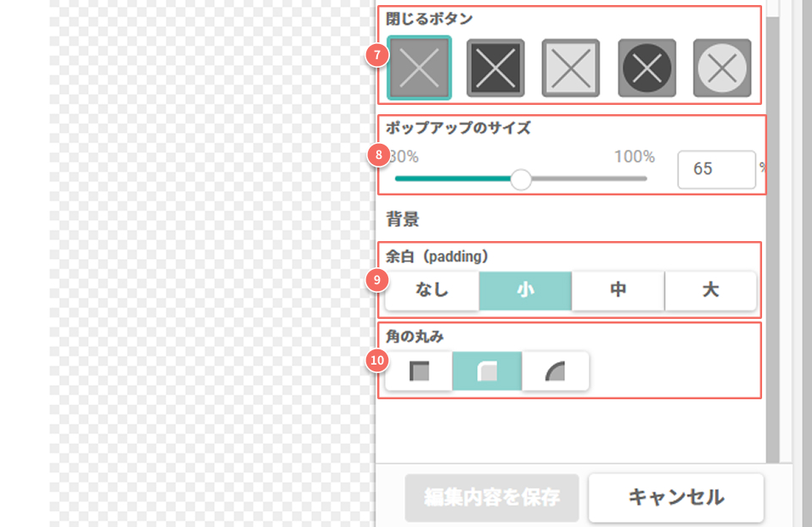Choose fully rounded corners option
812x527 pixels.
[x=555, y=371]
